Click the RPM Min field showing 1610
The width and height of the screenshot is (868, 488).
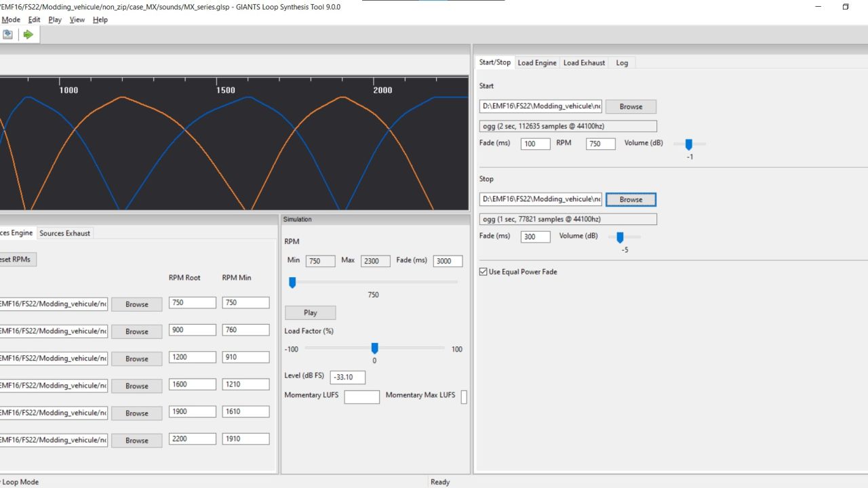tap(245, 411)
